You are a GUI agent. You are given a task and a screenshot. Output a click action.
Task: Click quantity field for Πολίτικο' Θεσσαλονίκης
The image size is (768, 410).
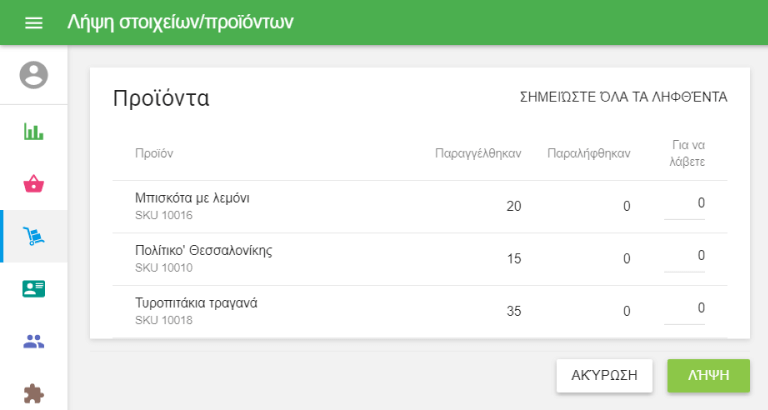click(x=685, y=256)
